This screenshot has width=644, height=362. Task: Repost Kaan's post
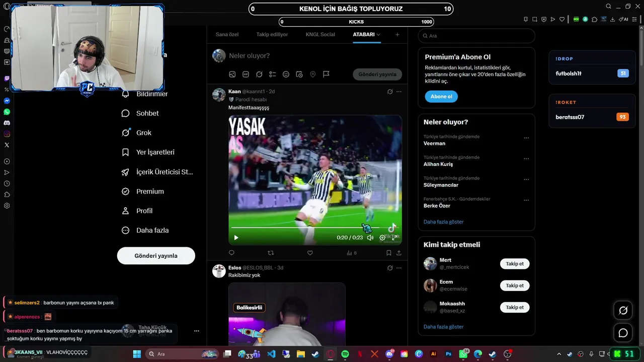tap(271, 253)
